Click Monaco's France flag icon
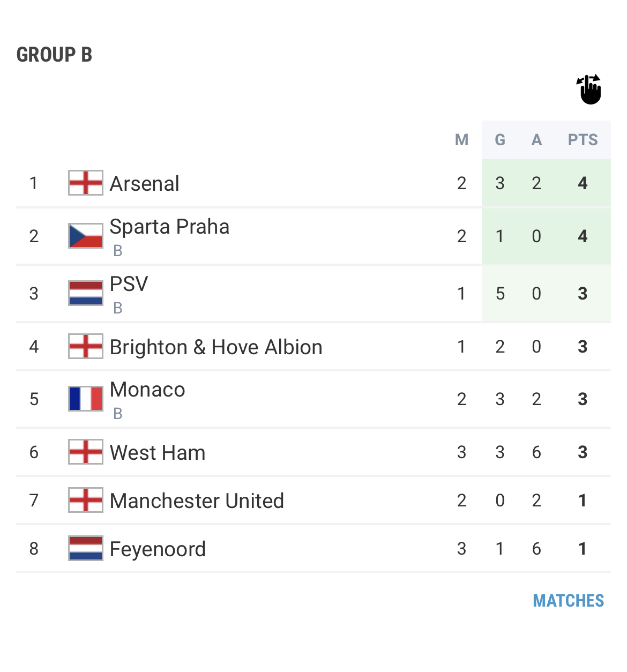Image resolution: width=627 pixels, height=672 pixels. tap(86, 399)
